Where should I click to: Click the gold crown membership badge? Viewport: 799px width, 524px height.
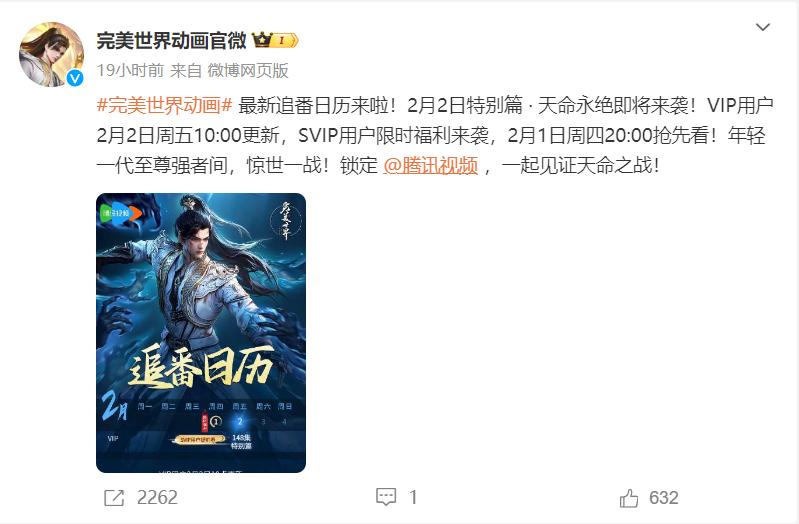click(x=275, y=40)
